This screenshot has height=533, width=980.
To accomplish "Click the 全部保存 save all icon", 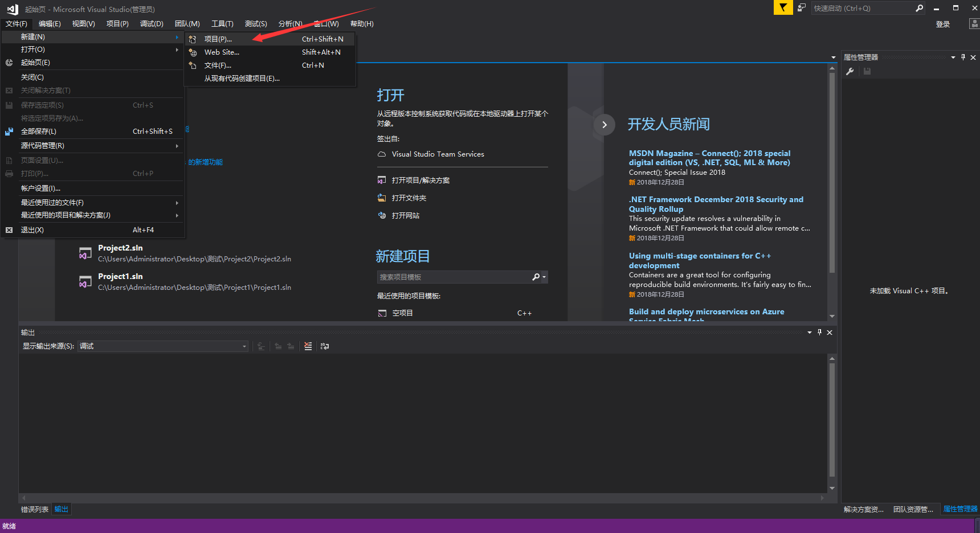I will click(9, 132).
